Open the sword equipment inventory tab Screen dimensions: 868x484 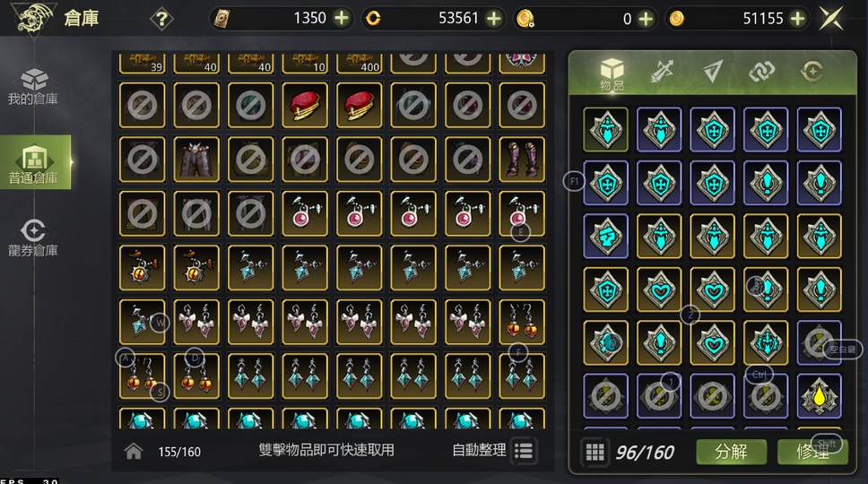(x=662, y=72)
